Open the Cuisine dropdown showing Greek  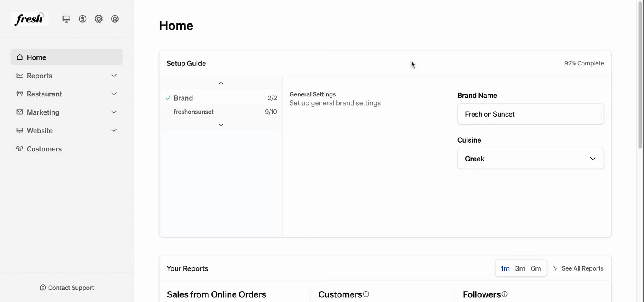point(530,159)
